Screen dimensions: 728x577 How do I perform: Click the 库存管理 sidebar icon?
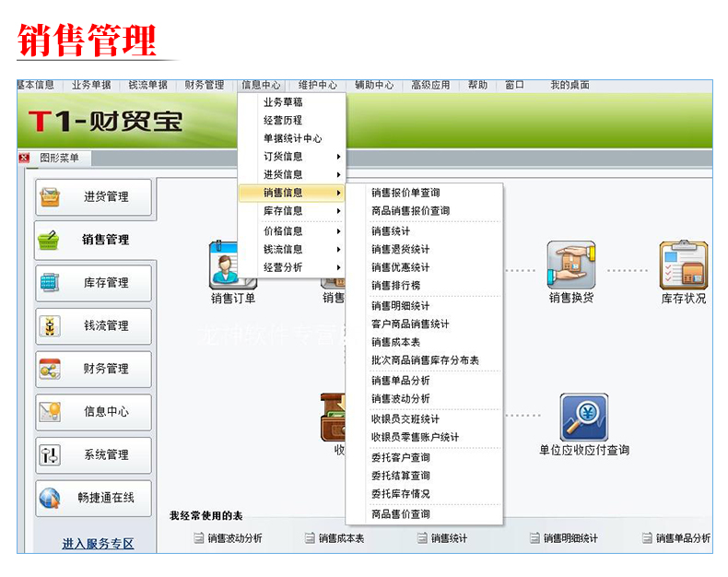point(50,282)
